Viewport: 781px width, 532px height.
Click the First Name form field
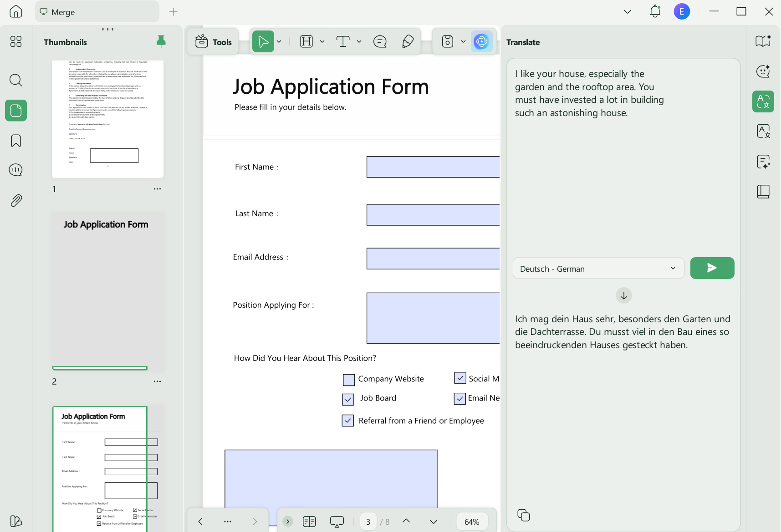point(433,167)
